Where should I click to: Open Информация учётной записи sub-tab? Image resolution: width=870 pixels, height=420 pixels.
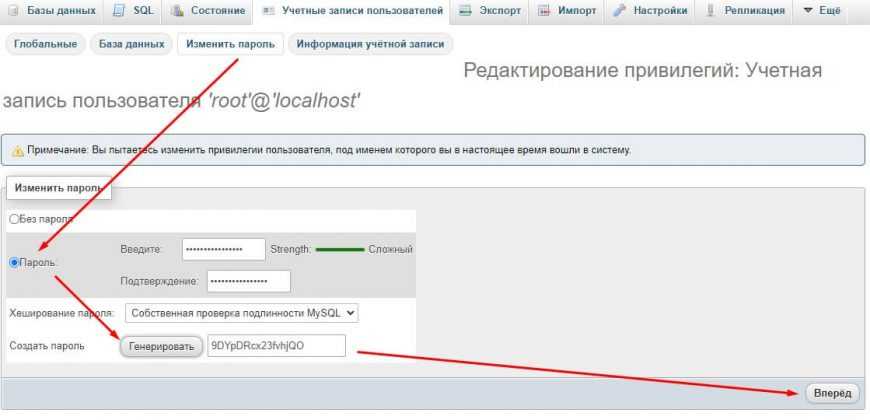[370, 44]
